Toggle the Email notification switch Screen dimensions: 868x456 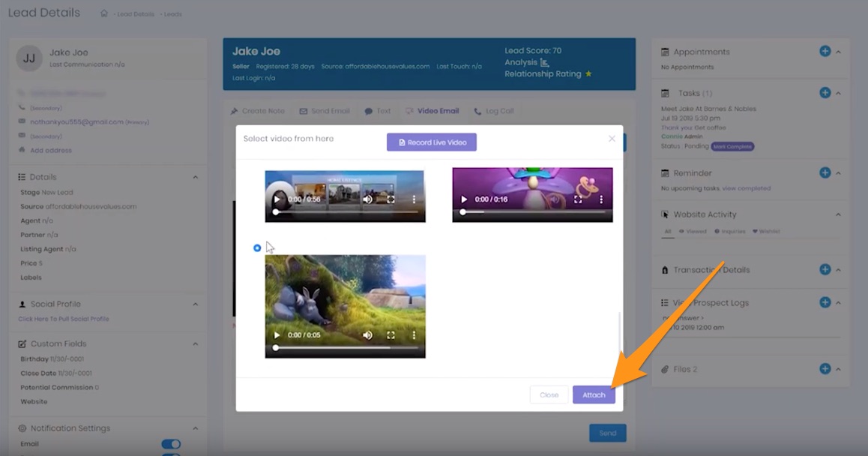click(171, 444)
